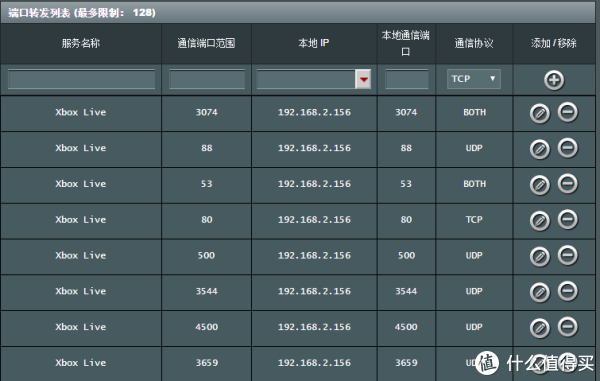Select IP 192.168.2.156 in 80 row
This screenshot has height=381, width=600.
click(x=314, y=220)
